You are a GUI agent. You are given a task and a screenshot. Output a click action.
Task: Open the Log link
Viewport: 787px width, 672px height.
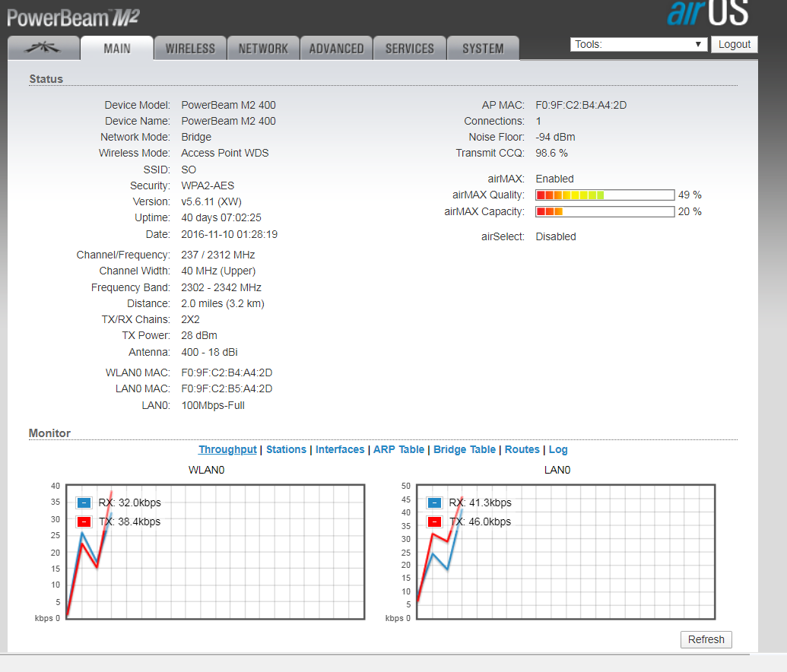558,450
